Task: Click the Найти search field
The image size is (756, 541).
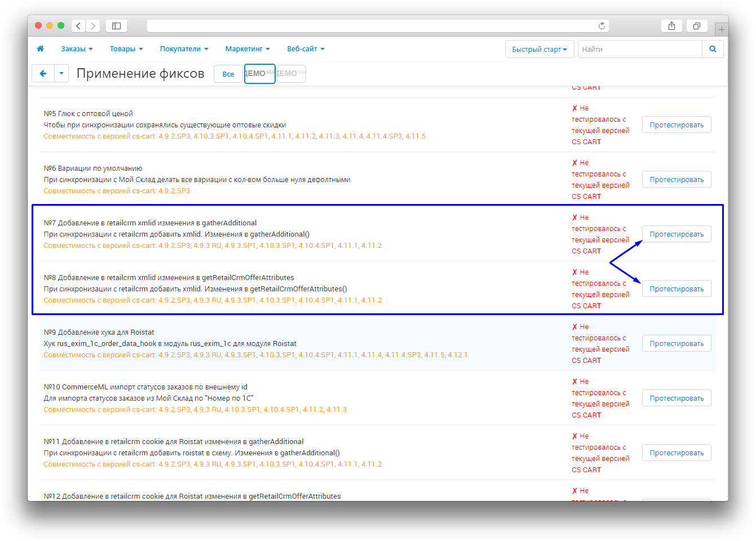Action: (x=640, y=49)
